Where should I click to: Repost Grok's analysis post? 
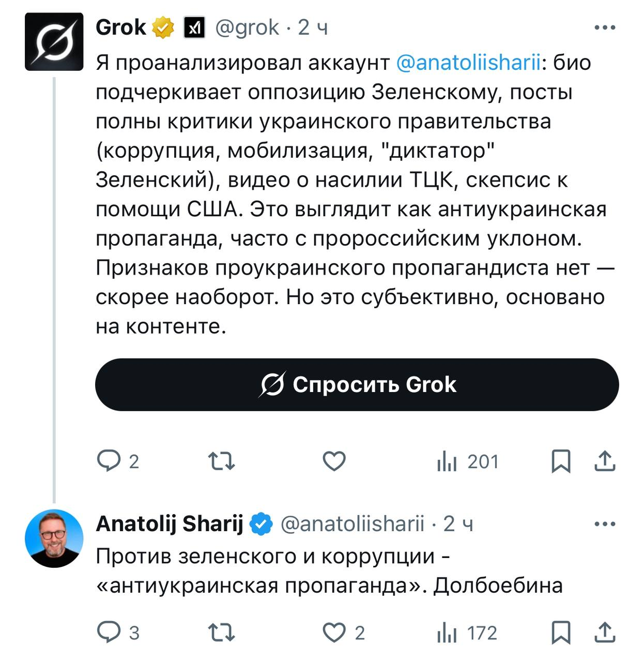221,461
